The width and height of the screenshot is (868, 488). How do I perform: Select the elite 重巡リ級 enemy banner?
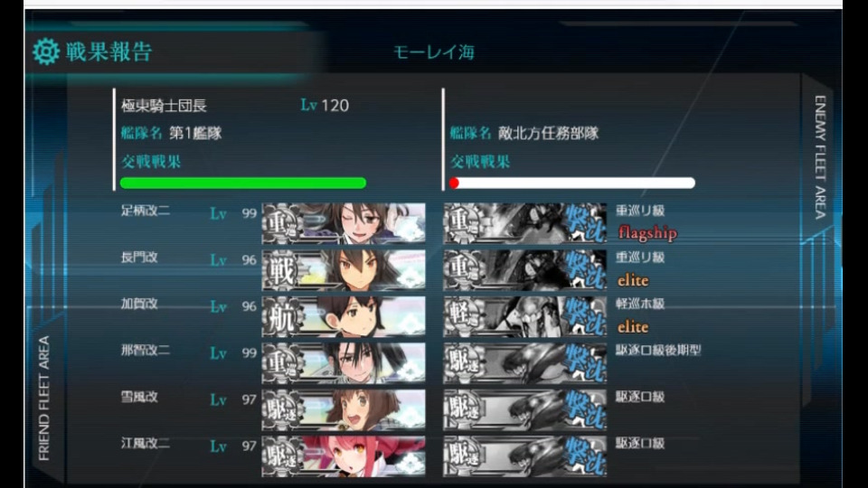point(524,270)
